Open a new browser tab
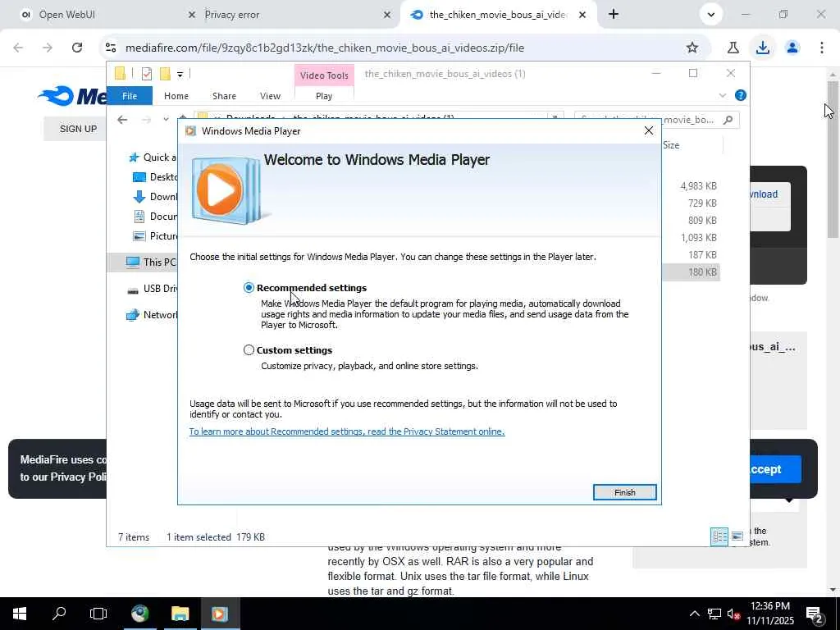 [614, 15]
